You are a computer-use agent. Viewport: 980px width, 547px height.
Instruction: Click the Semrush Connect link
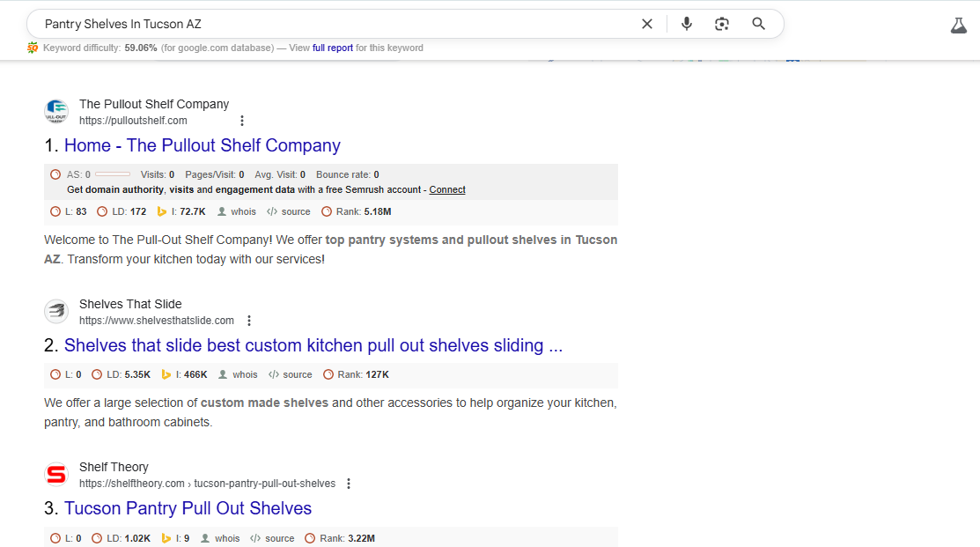coord(447,189)
